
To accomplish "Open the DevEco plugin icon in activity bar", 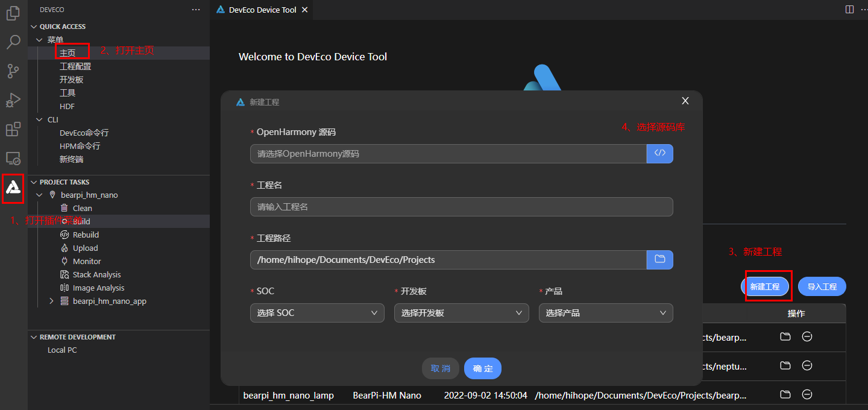I will 13,188.
